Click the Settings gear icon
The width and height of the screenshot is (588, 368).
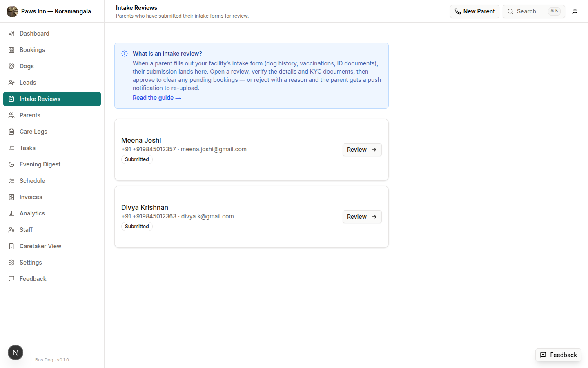[11, 262]
